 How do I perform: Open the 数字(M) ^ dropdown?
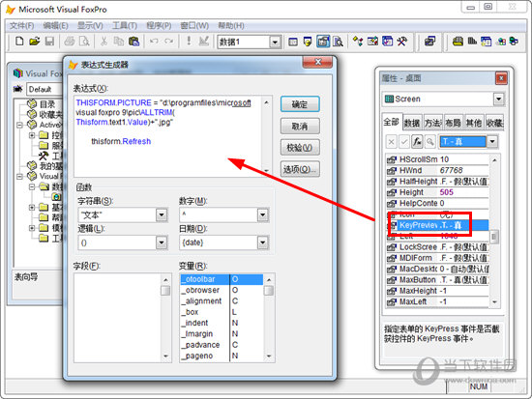(x=262, y=214)
